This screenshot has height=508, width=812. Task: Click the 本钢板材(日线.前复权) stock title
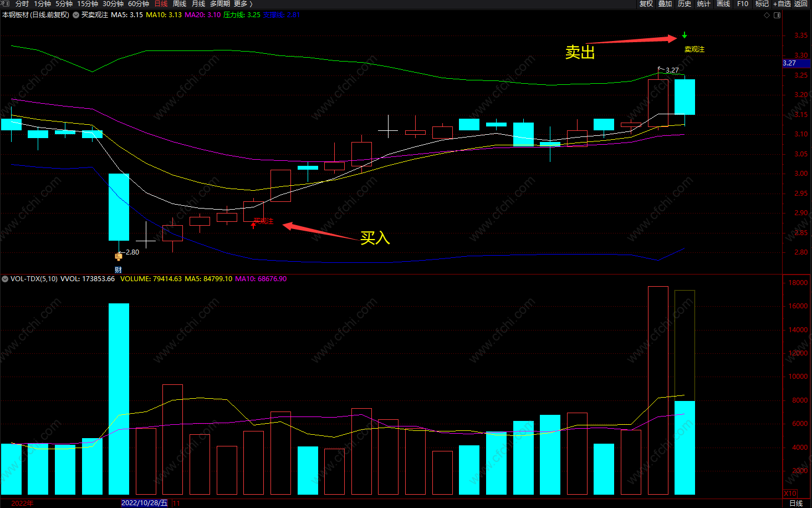(x=36, y=15)
